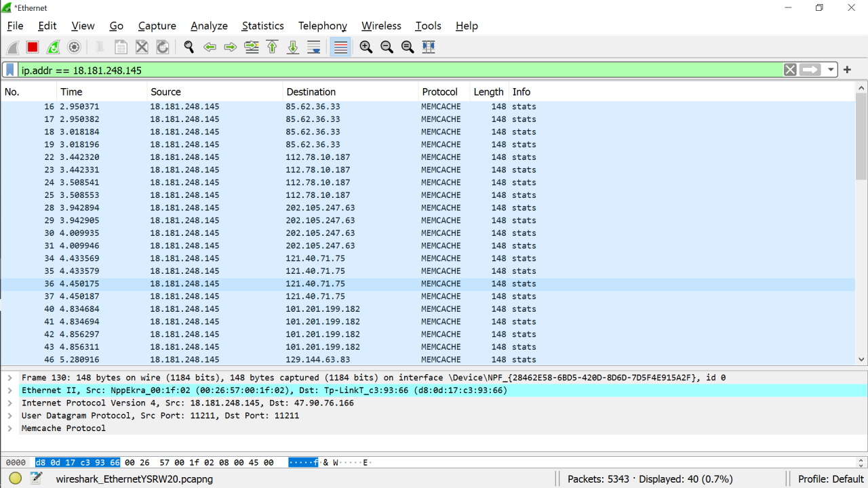The height and width of the screenshot is (488, 868).
Task: Click the Resize columns to fit content icon
Action: tap(429, 47)
